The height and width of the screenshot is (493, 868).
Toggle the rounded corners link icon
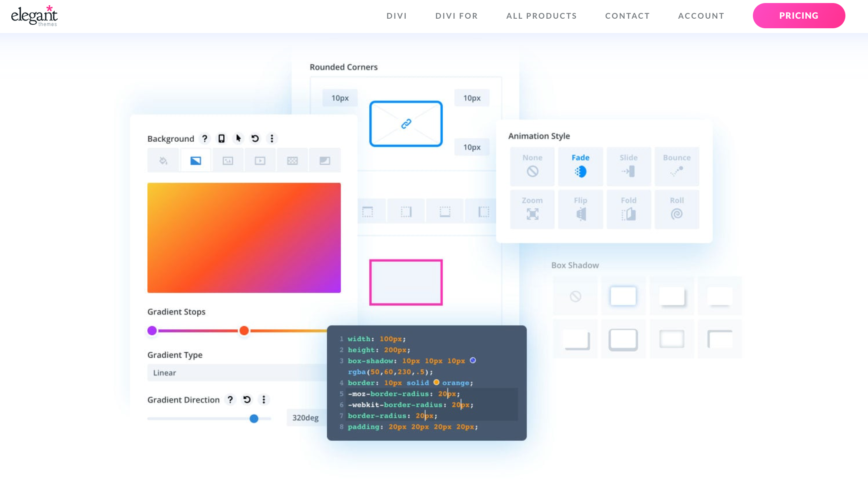(406, 124)
